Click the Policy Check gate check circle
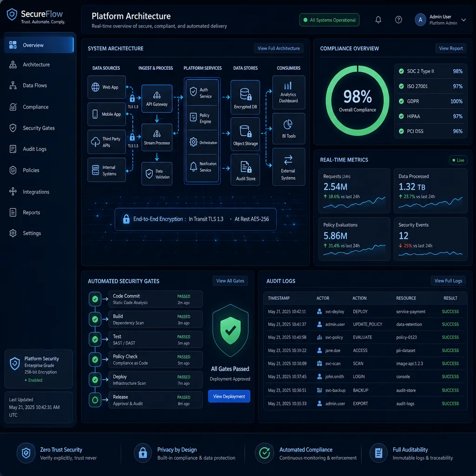The width and height of the screenshot is (476, 476). pyautogui.click(x=95, y=359)
